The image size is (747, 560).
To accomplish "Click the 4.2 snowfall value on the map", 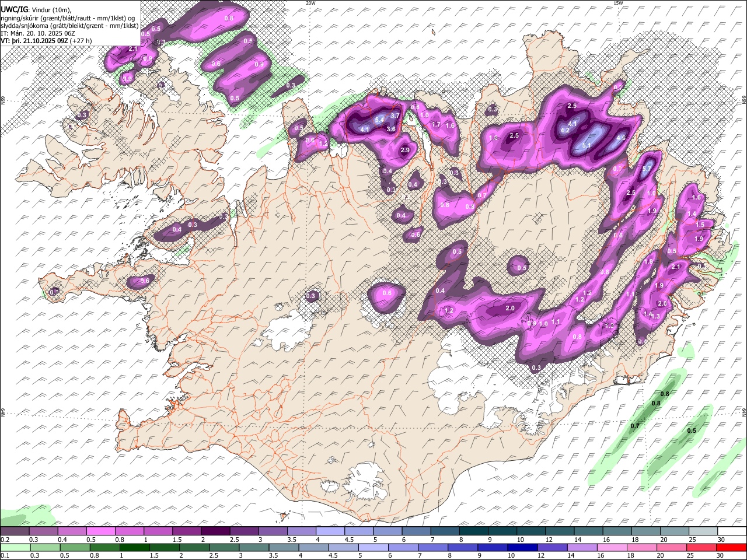I will click(x=565, y=130).
